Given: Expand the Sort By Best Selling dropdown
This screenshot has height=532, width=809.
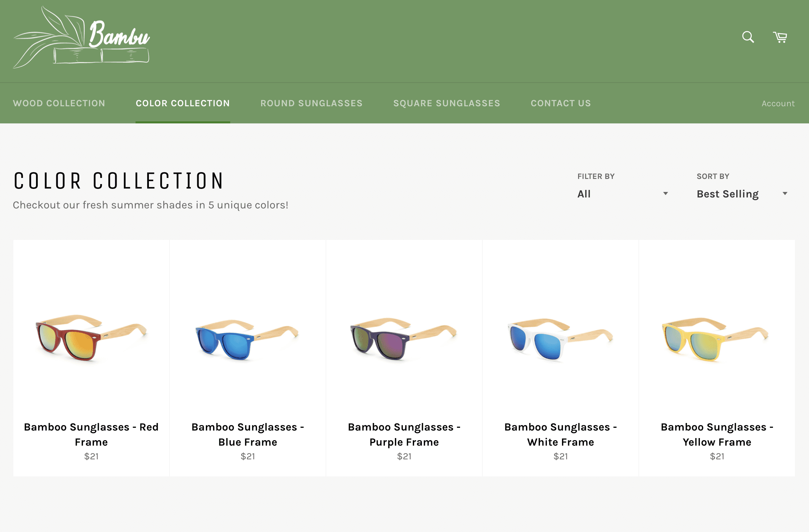Looking at the screenshot, I should 742,194.
